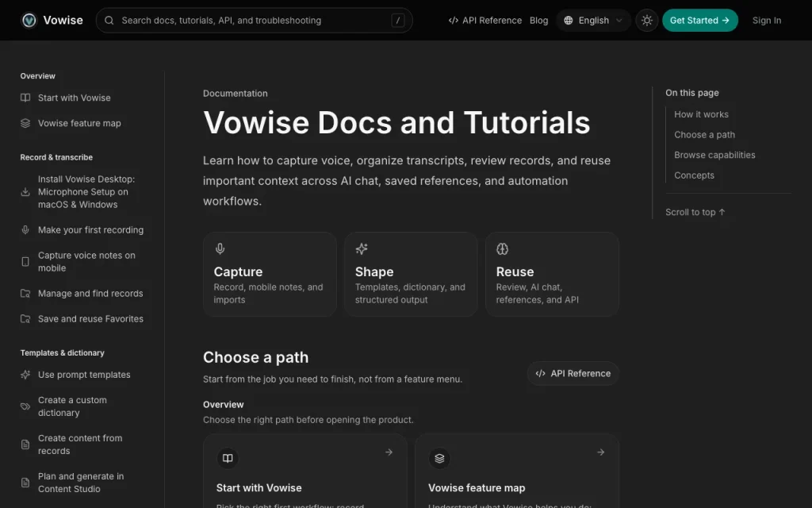Click the code icon in the Choose a path API Reference button
Screen dimensions: 812x508
(540, 373)
